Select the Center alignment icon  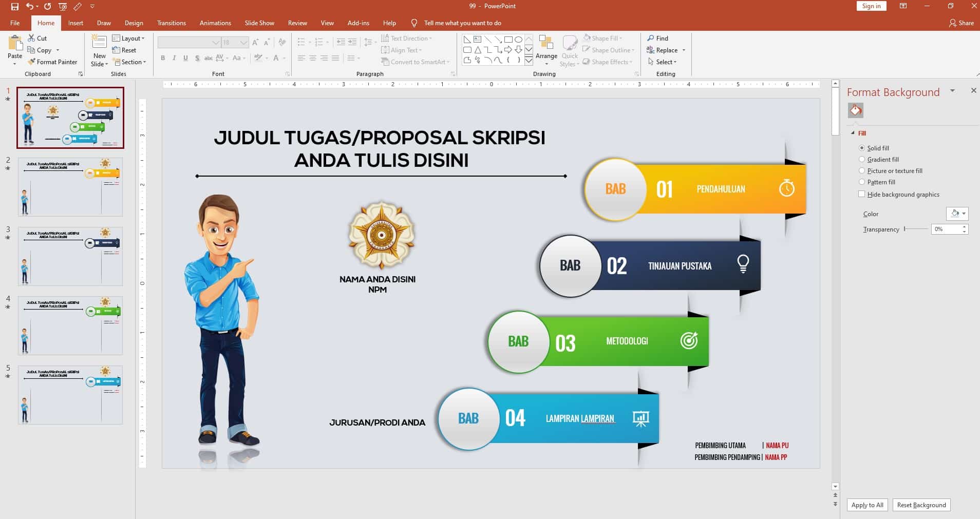tap(312, 58)
